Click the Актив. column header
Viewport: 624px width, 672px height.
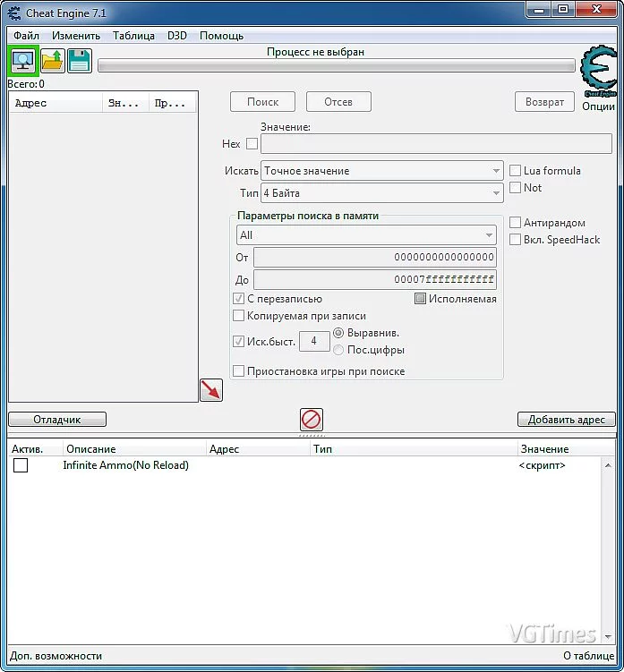tap(36, 449)
